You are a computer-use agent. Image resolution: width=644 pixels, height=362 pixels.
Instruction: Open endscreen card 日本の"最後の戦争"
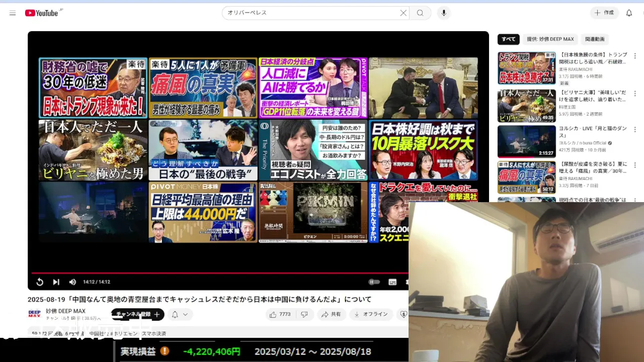pyautogui.click(x=203, y=150)
